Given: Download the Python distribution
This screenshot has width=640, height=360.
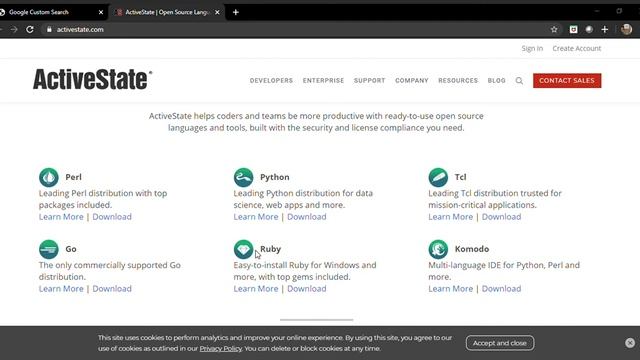Looking at the screenshot, I should coord(307,217).
